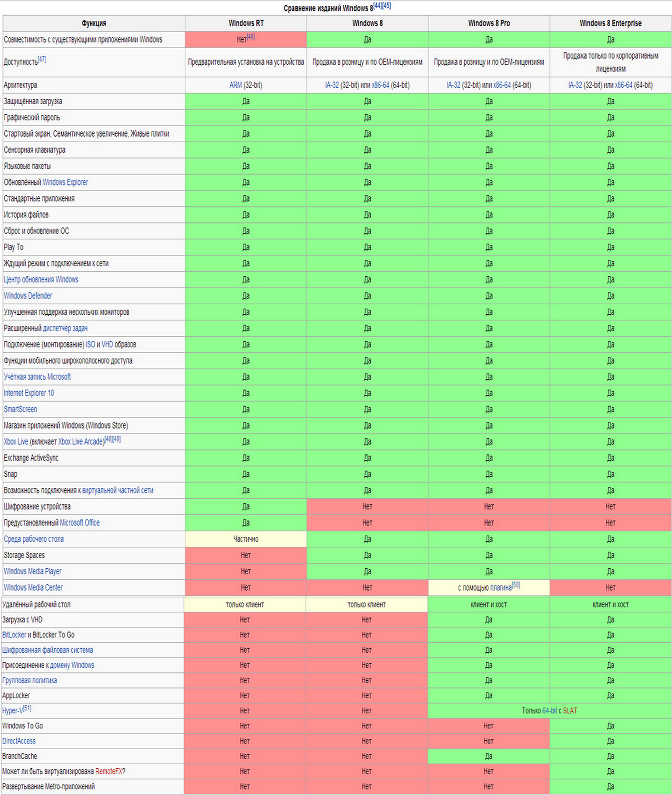This screenshot has width=672, height=795.
Task: Follow the Среда рабочего стола link
Action: tap(34, 538)
